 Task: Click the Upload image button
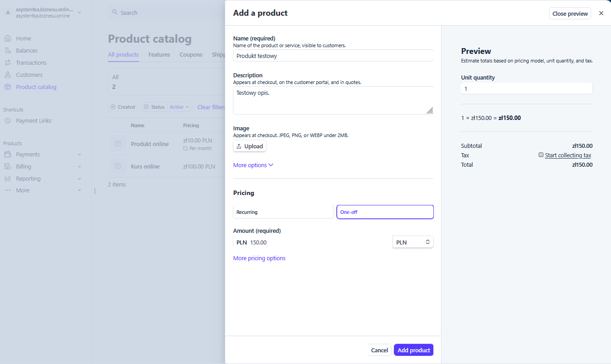250,146
